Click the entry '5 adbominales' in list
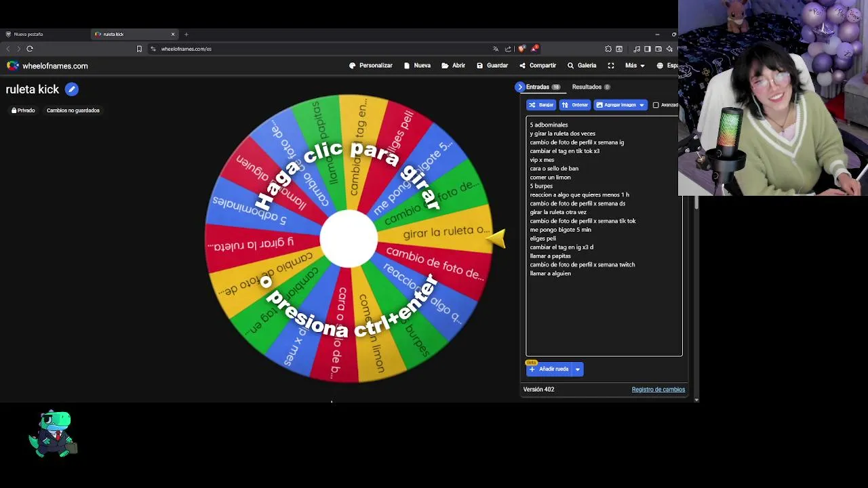The width and height of the screenshot is (868, 488). click(549, 125)
